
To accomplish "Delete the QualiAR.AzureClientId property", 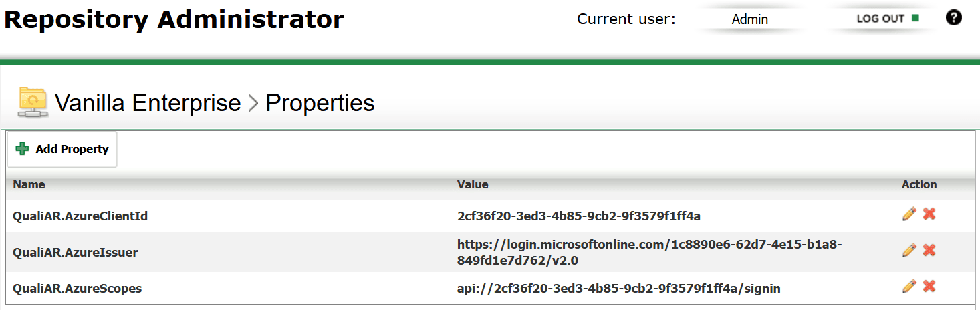I will point(929,214).
